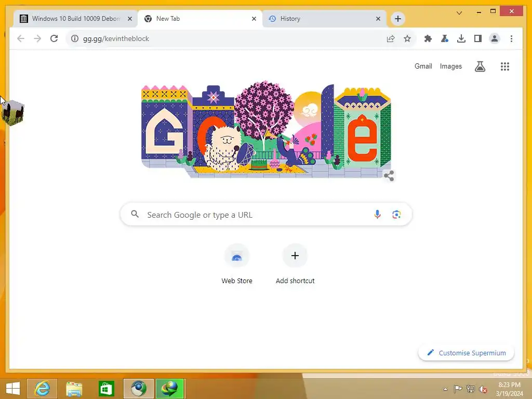Switch to the Windows 10 Build 10009 tab
The height and width of the screenshot is (399, 532).
tap(76, 19)
